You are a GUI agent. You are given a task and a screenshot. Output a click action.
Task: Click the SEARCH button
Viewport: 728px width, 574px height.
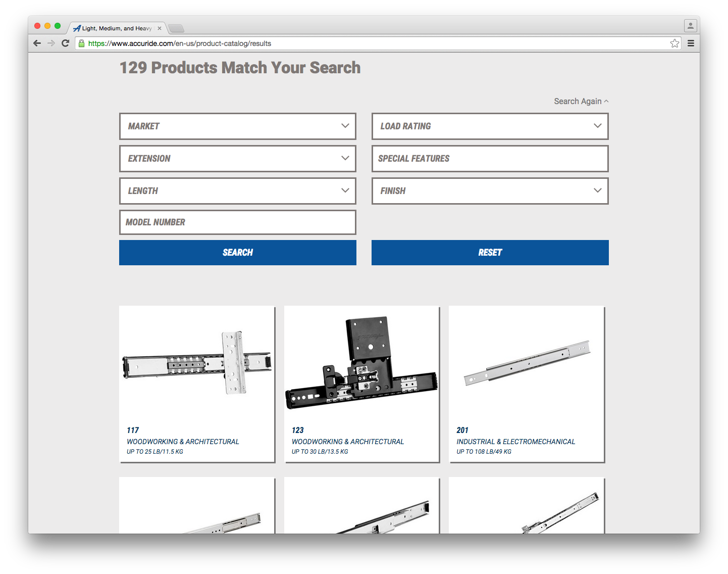[237, 252]
